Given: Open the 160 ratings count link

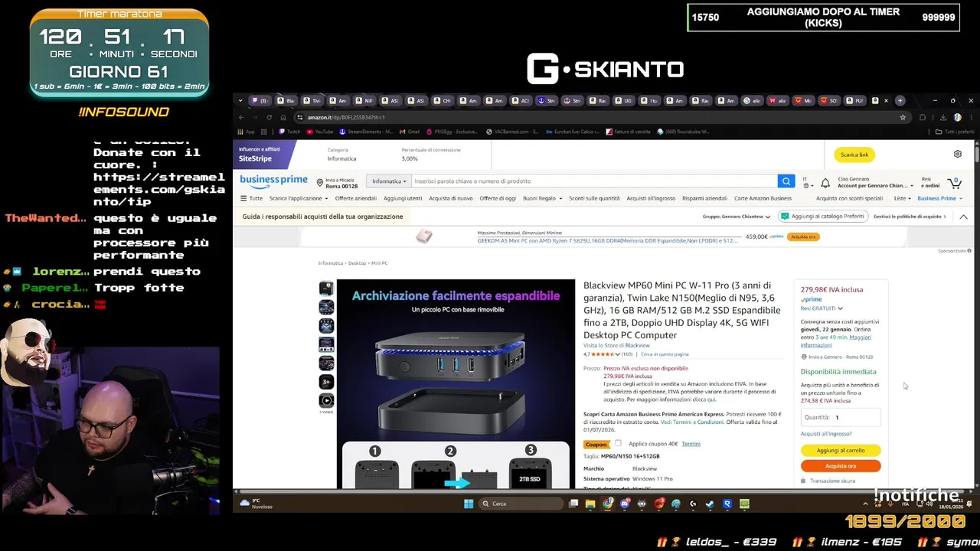Looking at the screenshot, I should coord(627,354).
